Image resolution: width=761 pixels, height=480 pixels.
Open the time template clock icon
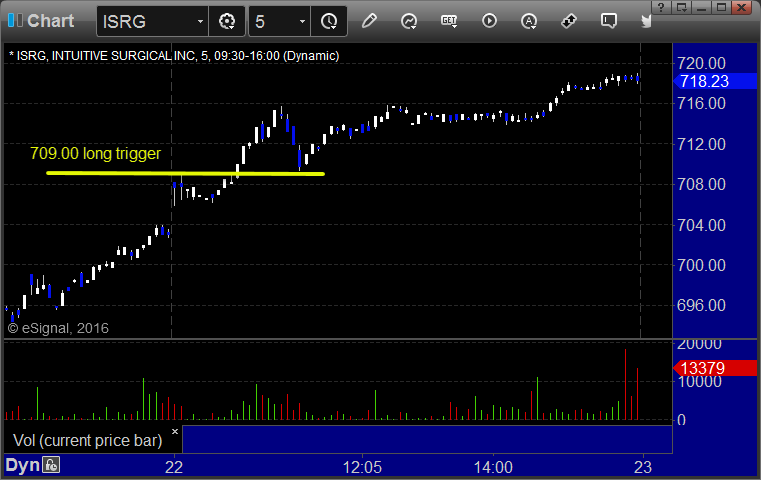pyautogui.click(x=329, y=21)
